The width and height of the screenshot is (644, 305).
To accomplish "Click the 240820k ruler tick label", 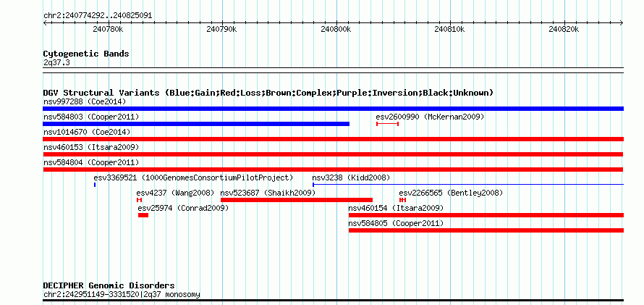I will pos(564,29).
